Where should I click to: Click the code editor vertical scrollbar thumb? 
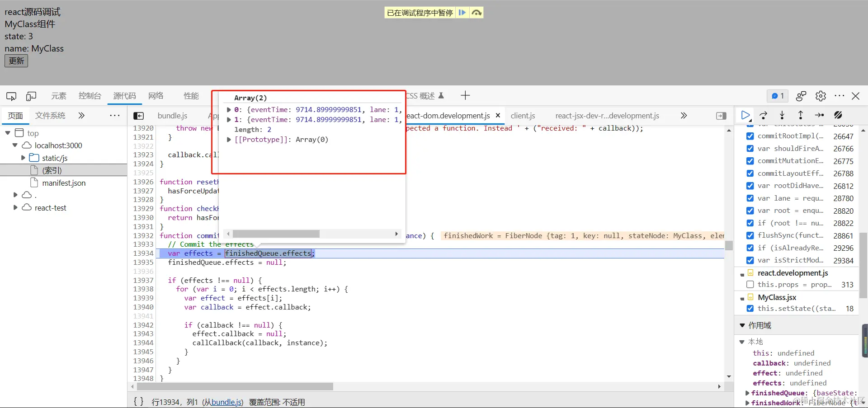click(729, 245)
